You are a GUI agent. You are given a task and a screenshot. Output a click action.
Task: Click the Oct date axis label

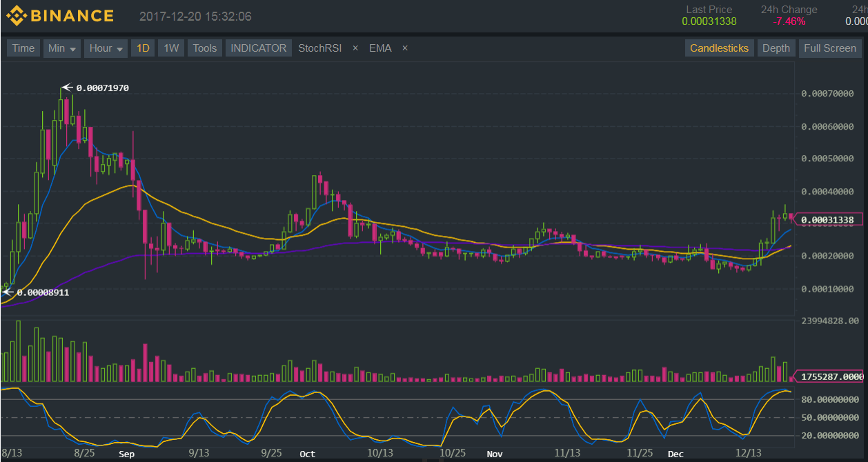[x=307, y=454]
